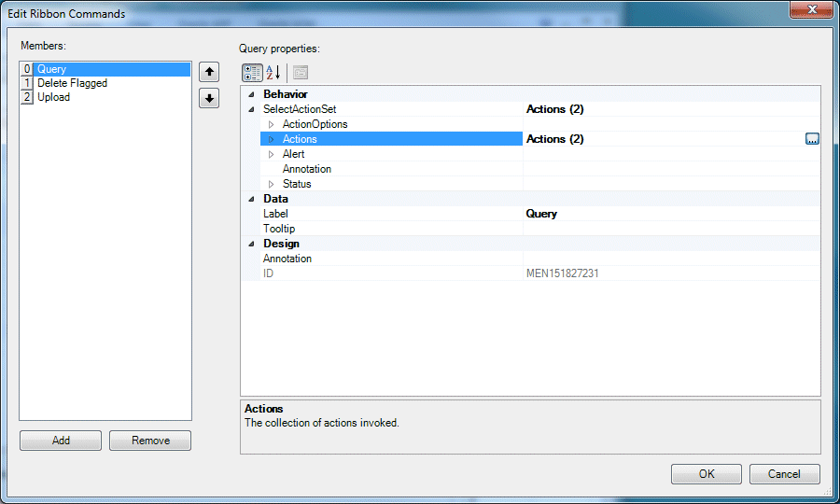This screenshot has width=840, height=504.
Task: Click SelectActionSet value Actions (2)
Action: tap(555, 109)
